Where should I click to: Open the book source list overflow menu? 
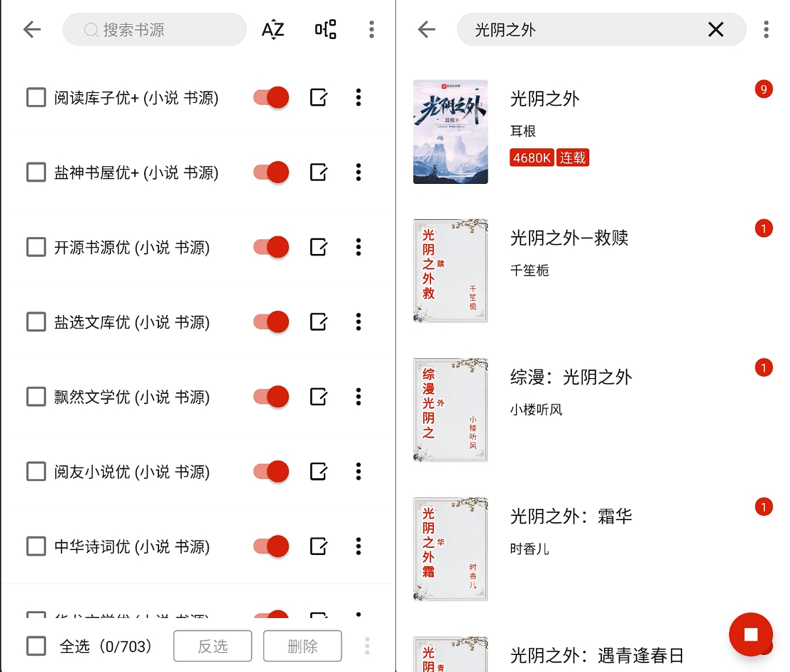[x=371, y=29]
